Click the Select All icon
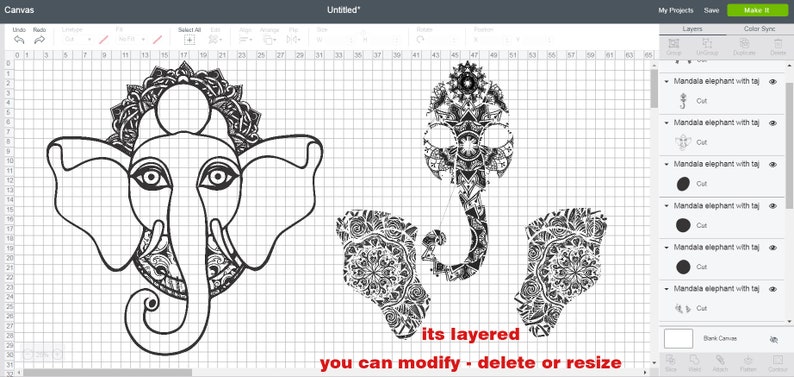 click(189, 39)
